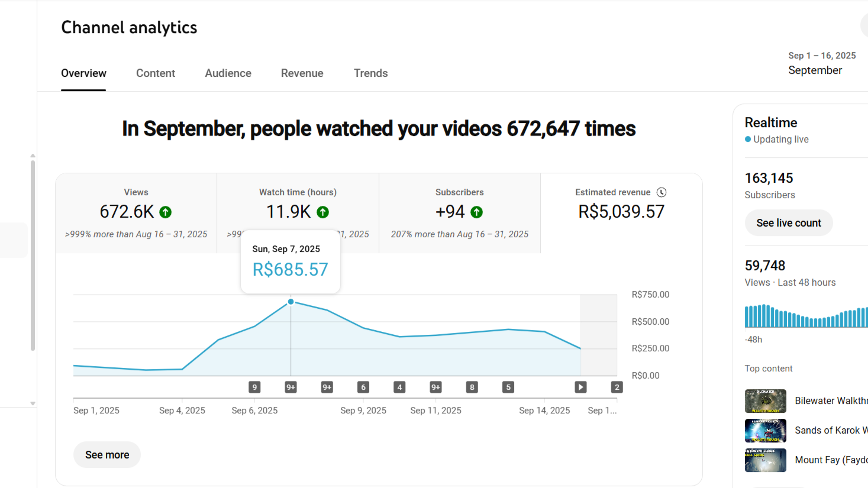Click the Sep 1, 2025 axis label
Screen dimensions: 868x488
pyautogui.click(x=96, y=411)
